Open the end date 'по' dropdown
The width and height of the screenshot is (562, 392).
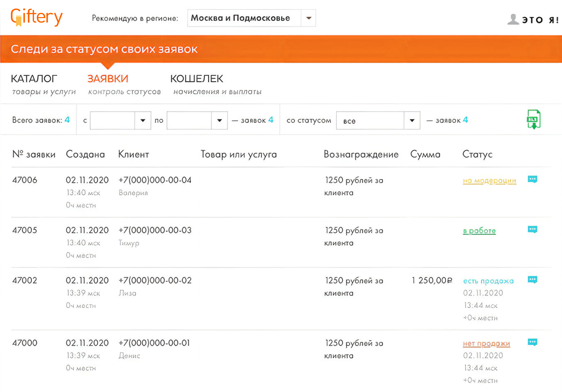pos(219,120)
